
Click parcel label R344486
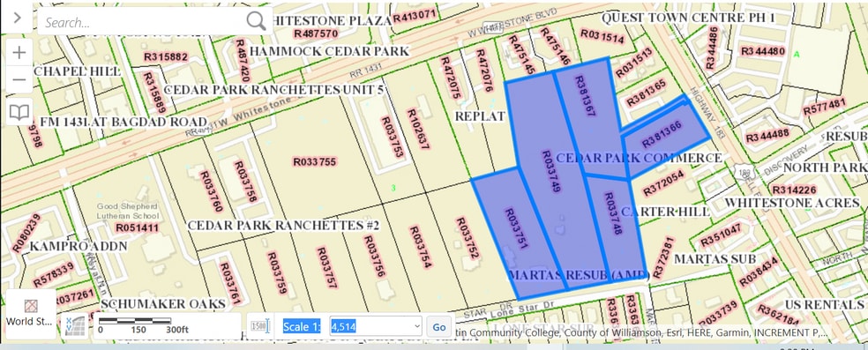point(713,48)
